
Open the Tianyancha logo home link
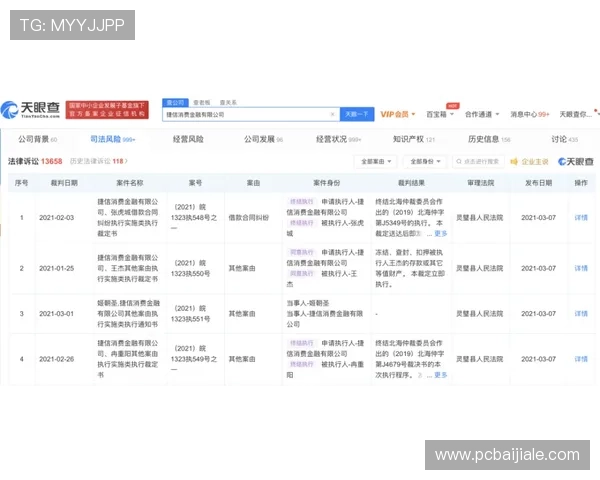[x=31, y=110]
